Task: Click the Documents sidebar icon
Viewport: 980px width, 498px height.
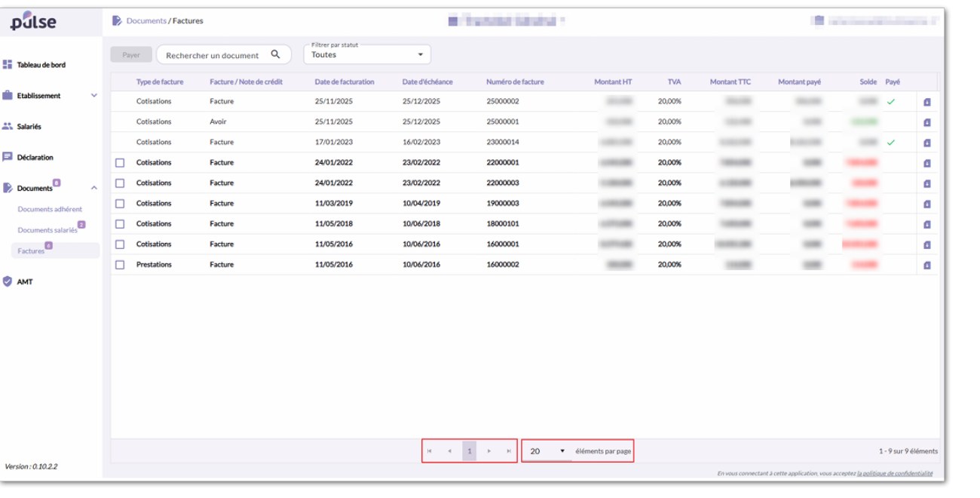Action: pos(8,188)
